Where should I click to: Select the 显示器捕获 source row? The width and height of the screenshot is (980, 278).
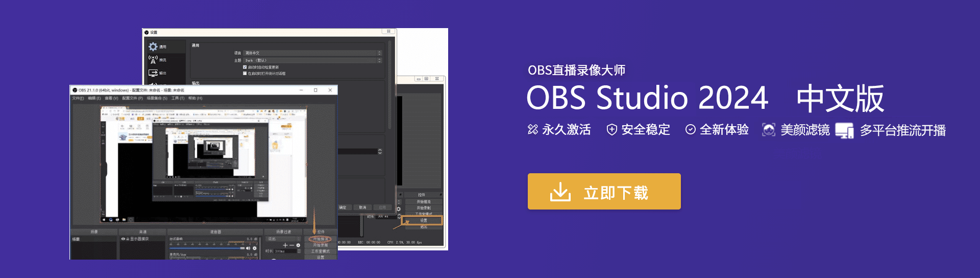click(142, 239)
